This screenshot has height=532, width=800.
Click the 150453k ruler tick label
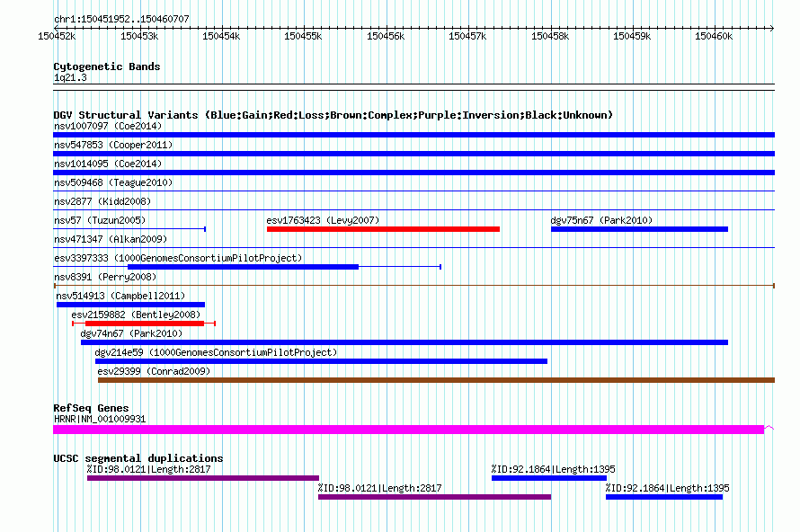click(x=139, y=36)
